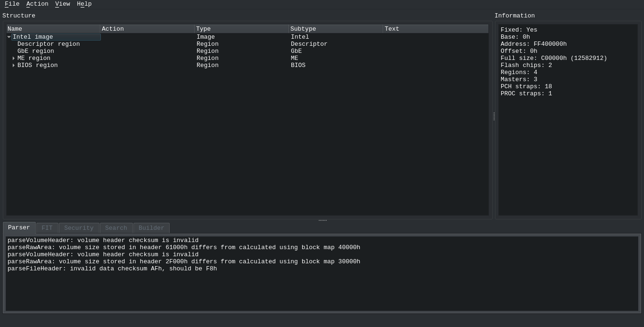Open the Security tab
The width and height of the screenshot is (644, 327).
(79, 228)
